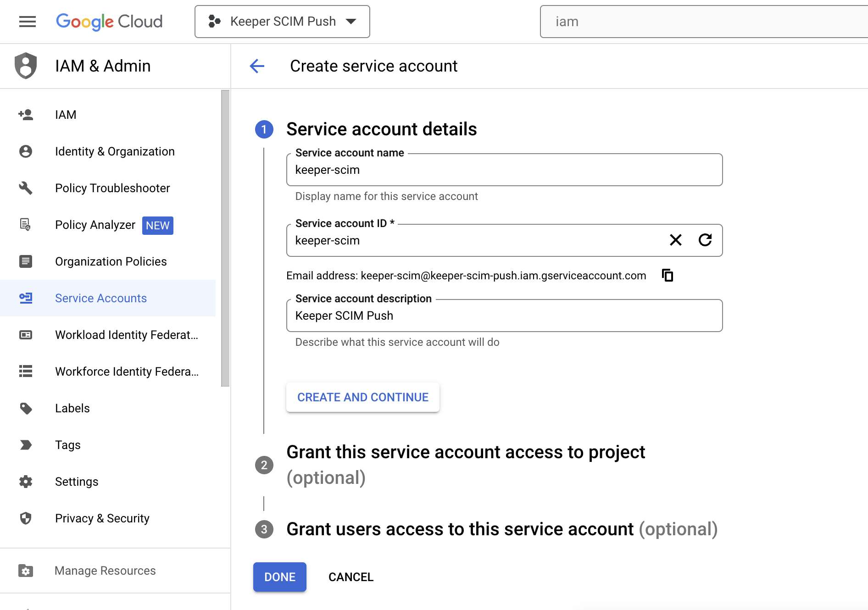Regenerate the Service account ID
The width and height of the screenshot is (868, 610).
(705, 240)
